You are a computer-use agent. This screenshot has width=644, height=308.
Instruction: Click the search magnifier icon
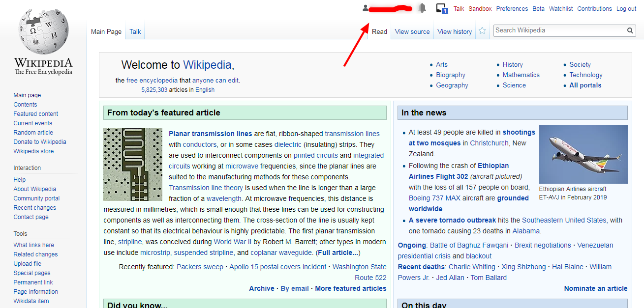[630, 30]
